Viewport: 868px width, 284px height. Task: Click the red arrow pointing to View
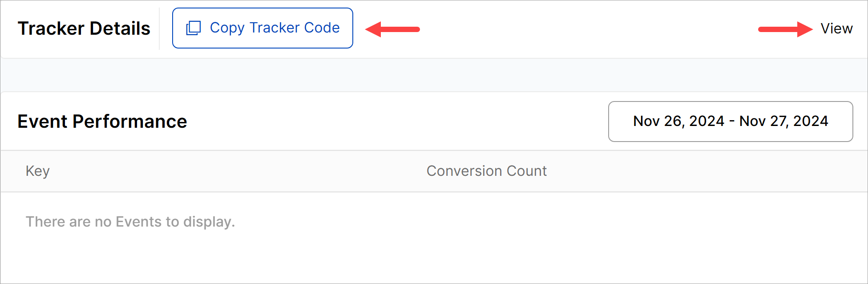coord(785,29)
